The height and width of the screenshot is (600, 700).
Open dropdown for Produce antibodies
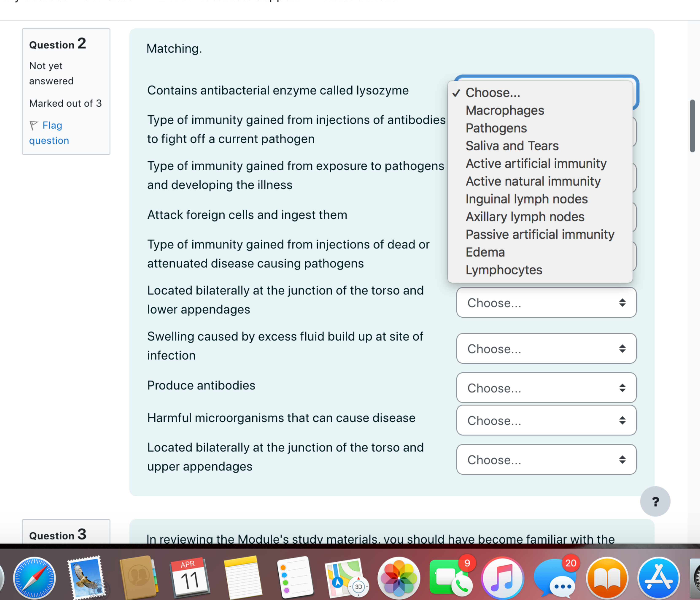(546, 388)
